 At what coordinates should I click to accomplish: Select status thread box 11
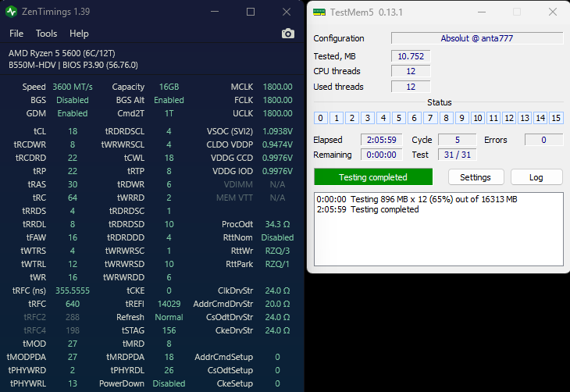493,118
